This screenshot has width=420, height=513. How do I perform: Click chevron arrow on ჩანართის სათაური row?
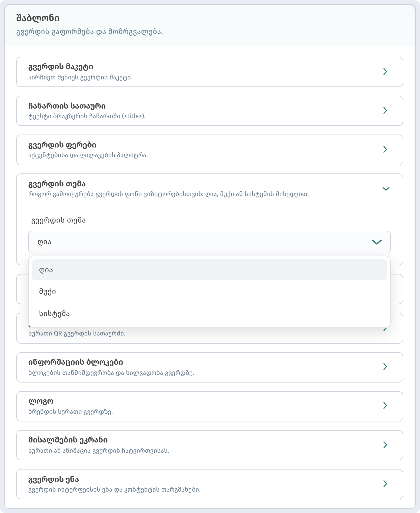click(385, 110)
